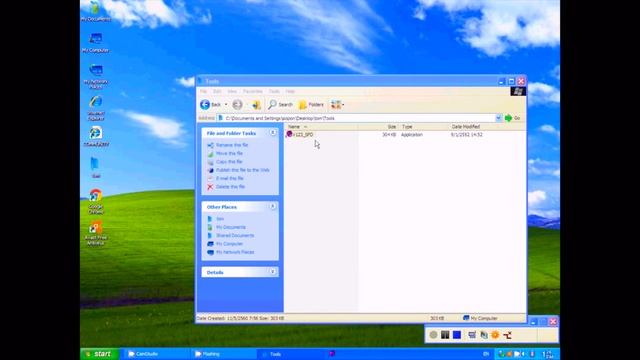The width and height of the screenshot is (640, 360).
Task: Click the Internet Explorer desktop icon
Action: (x=96, y=108)
